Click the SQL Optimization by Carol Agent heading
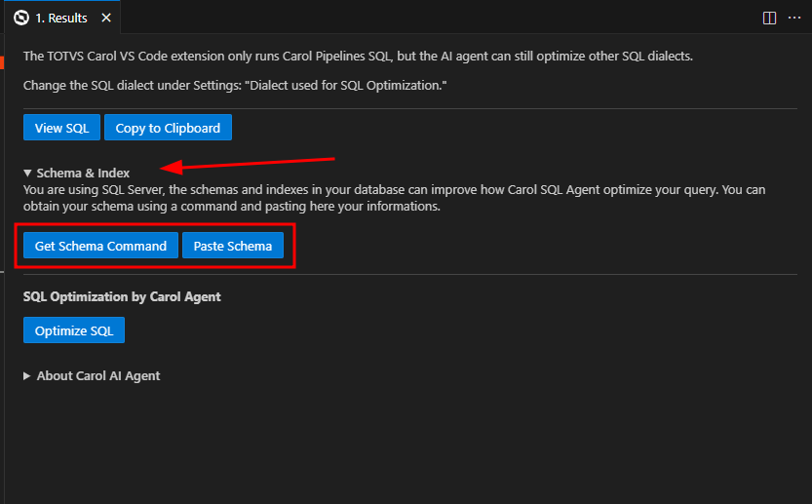 point(122,296)
